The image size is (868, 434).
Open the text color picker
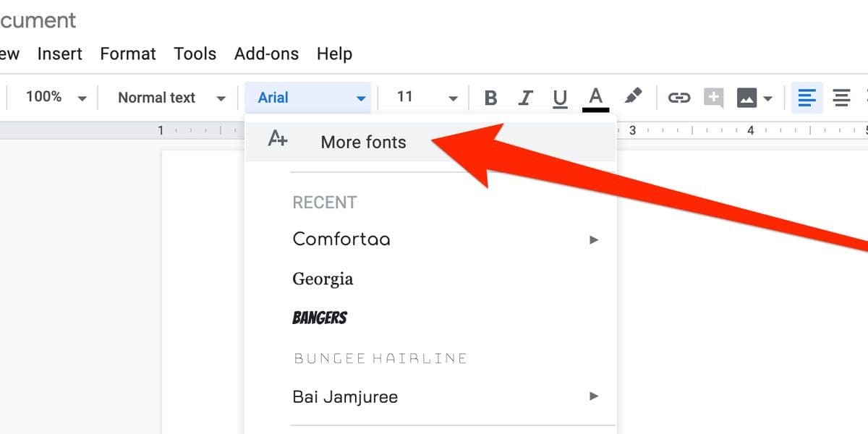(x=595, y=98)
